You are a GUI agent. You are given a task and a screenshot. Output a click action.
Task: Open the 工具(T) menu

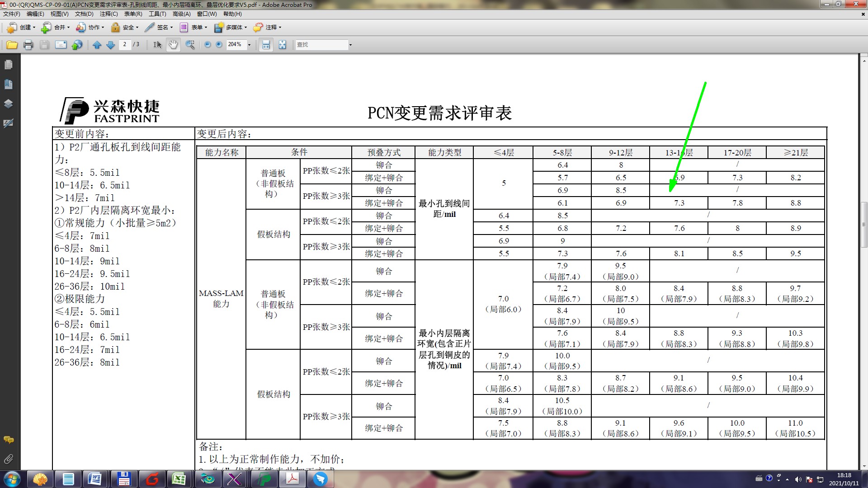point(157,14)
